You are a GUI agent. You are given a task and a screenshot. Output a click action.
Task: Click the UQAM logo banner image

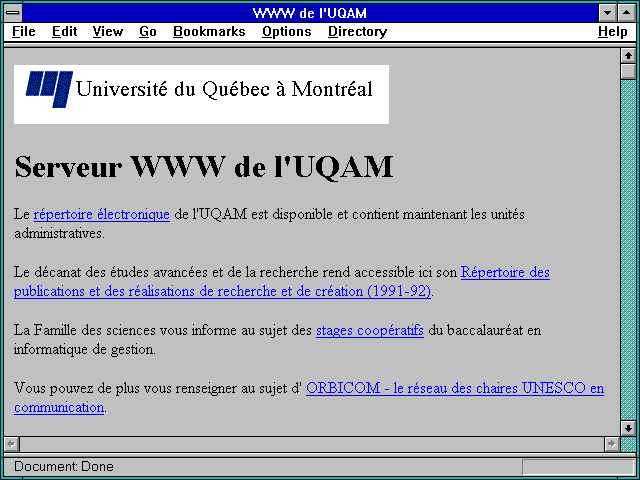tap(201, 94)
